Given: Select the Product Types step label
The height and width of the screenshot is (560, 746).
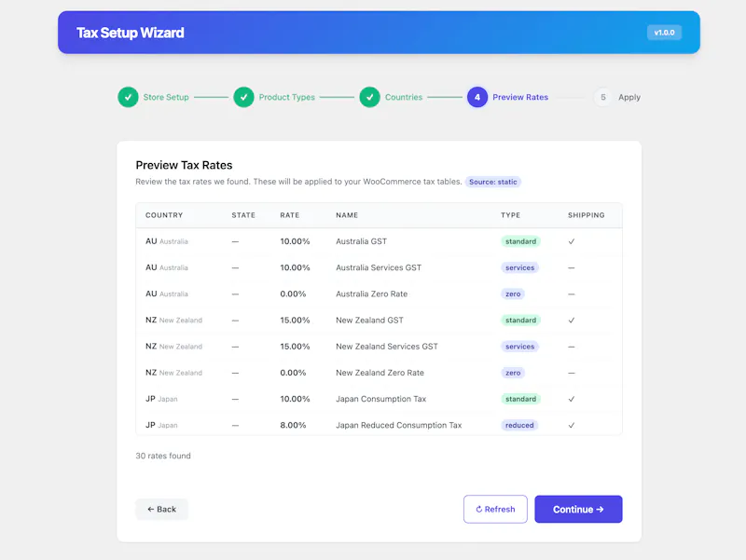Looking at the screenshot, I should tap(287, 97).
